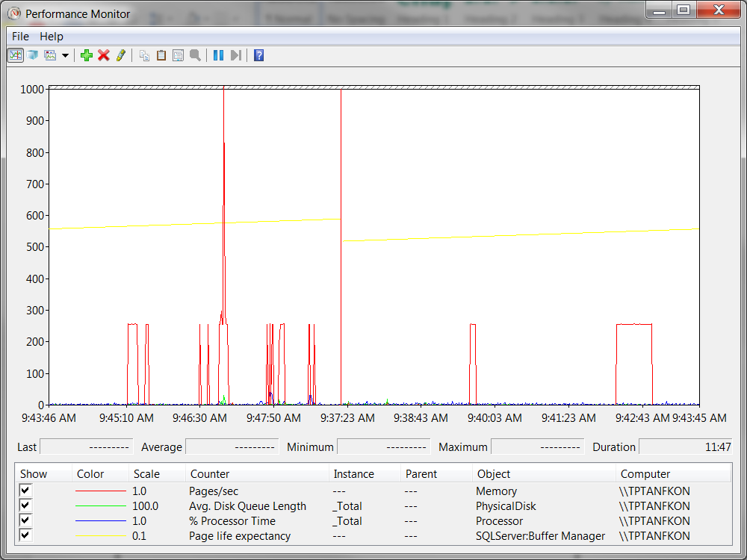Screen dimensions: 747x560
Task: Uncheck Show for Pages/sec counter
Action: pyautogui.click(x=25, y=491)
